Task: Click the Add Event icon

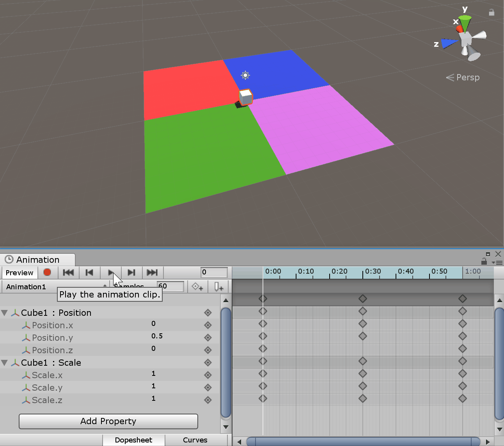Action: (x=219, y=287)
